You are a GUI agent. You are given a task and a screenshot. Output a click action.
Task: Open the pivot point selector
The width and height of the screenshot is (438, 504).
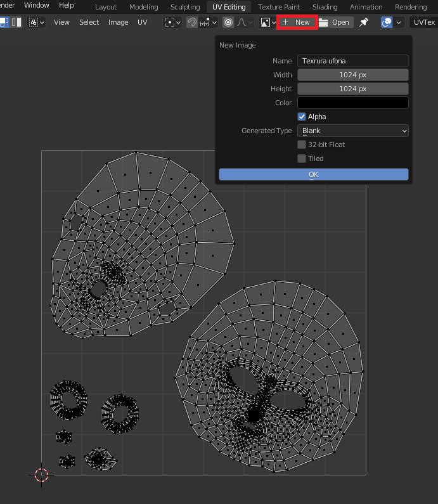point(172,22)
